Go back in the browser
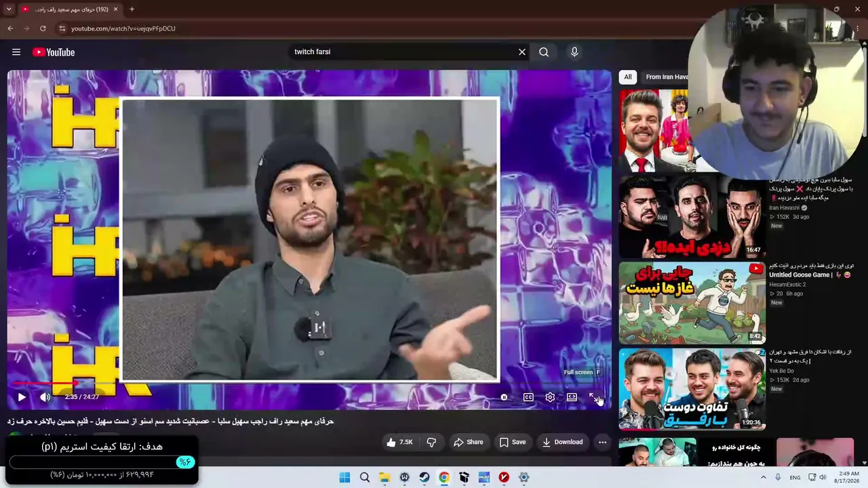This screenshot has width=868, height=488. pyautogui.click(x=10, y=28)
